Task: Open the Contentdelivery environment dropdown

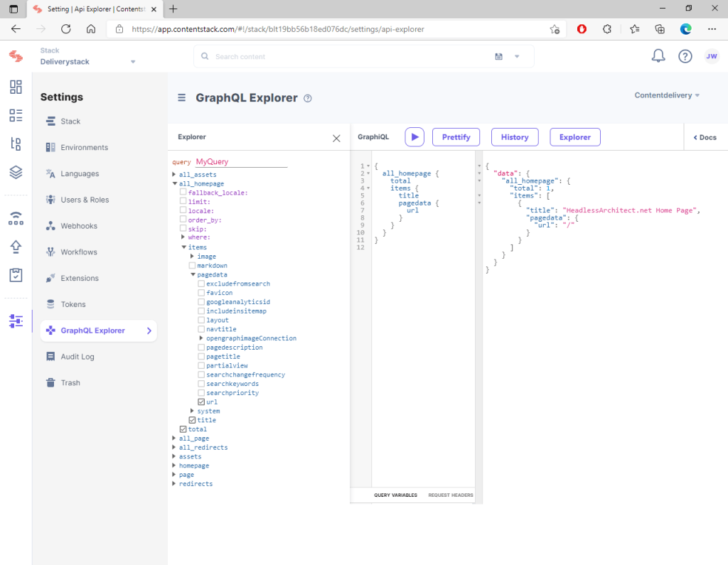Action: coord(667,95)
